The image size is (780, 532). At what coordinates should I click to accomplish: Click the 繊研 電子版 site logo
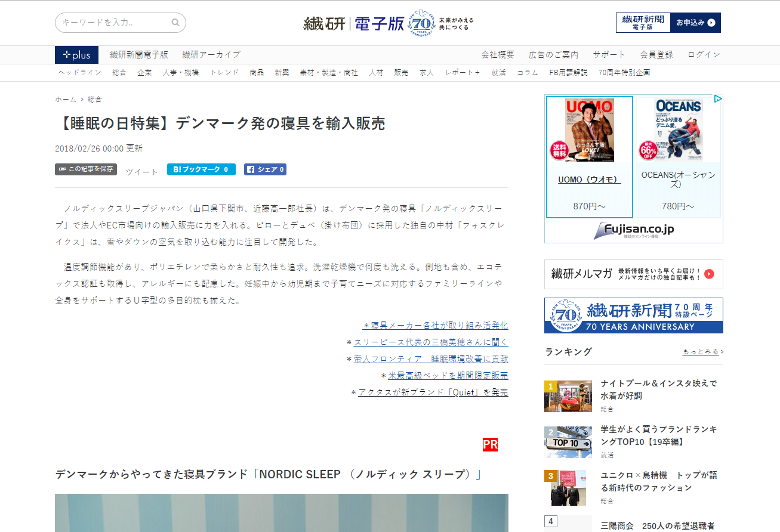coord(354,23)
